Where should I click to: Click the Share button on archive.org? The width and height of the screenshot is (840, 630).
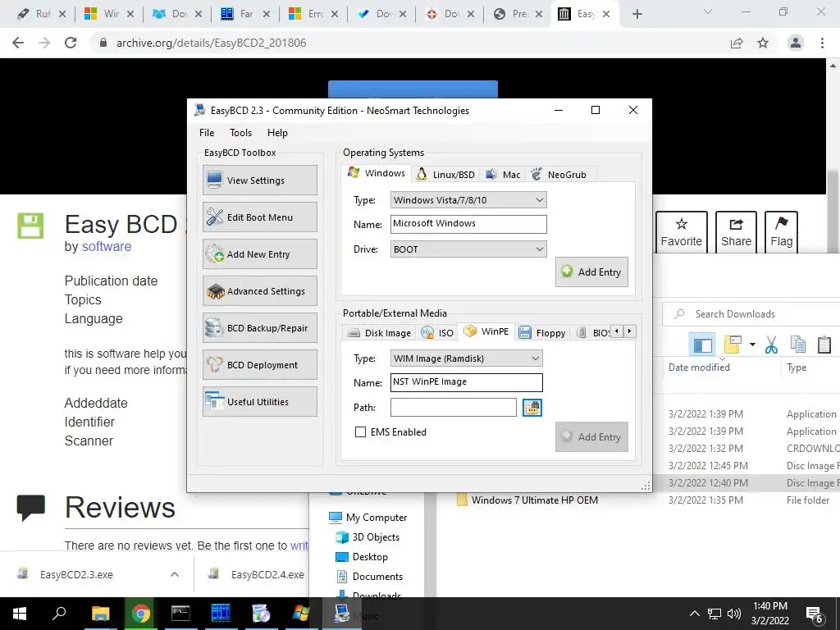click(x=736, y=232)
